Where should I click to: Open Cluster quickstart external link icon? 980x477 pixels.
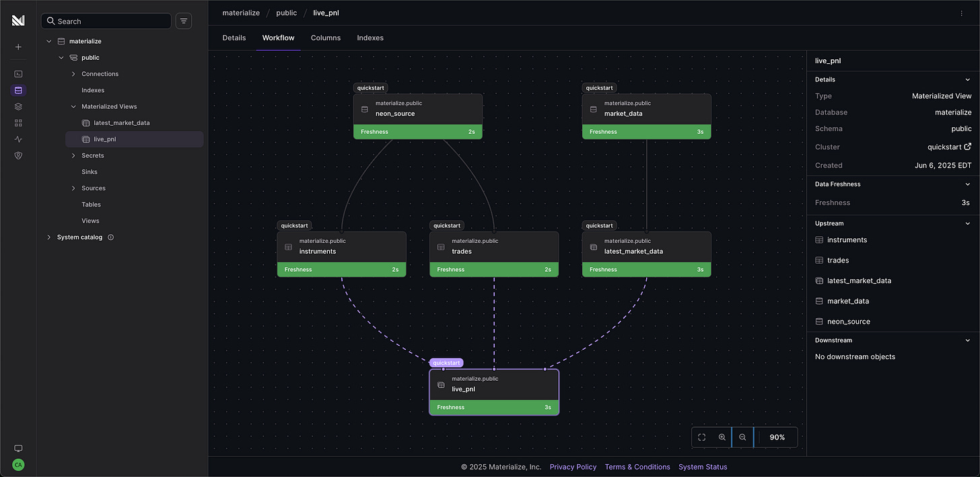[x=968, y=147]
